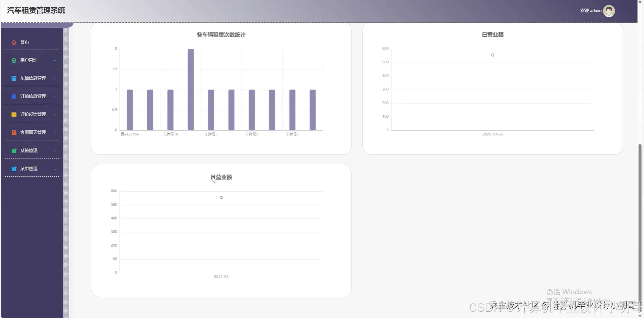Image resolution: width=644 pixels, height=318 pixels.
Task: Select the 首页 home icon in sidebar
Action: 14,42
